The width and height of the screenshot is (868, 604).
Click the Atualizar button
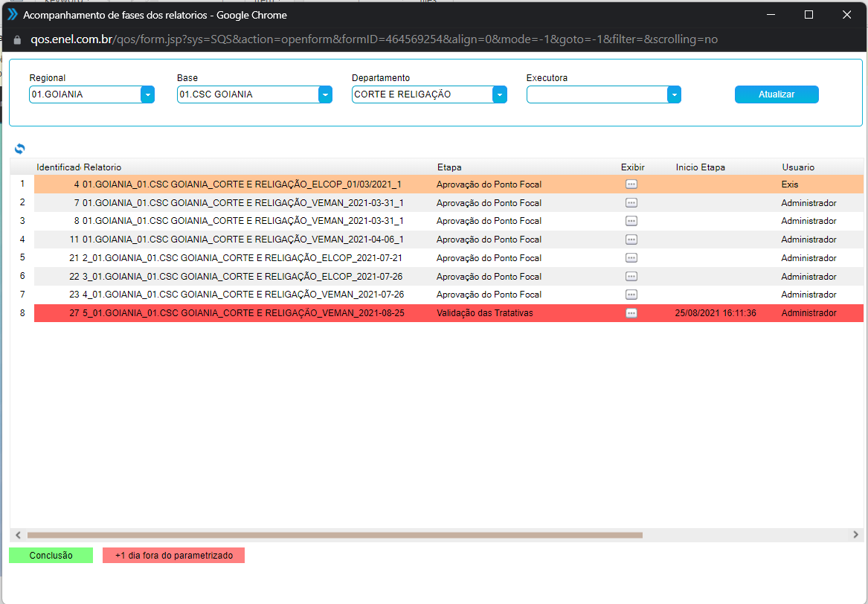pos(777,94)
